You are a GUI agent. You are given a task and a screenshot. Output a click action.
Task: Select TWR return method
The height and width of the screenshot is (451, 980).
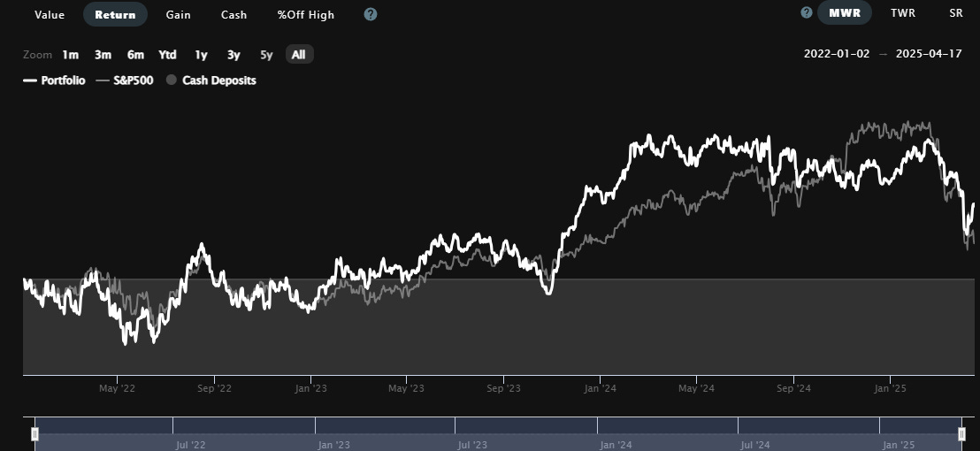click(x=903, y=12)
